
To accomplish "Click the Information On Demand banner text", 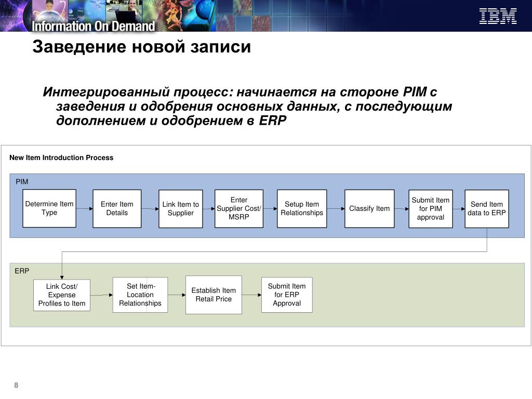I will (94, 26).
